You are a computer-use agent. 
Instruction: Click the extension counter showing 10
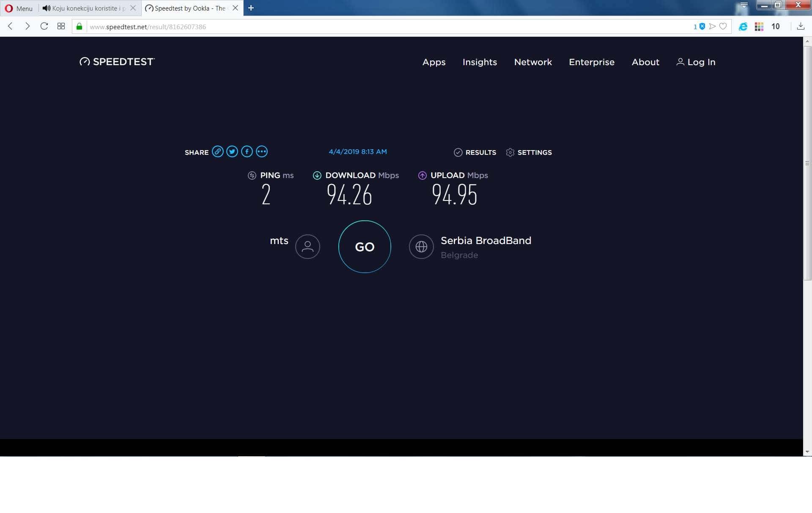(775, 27)
